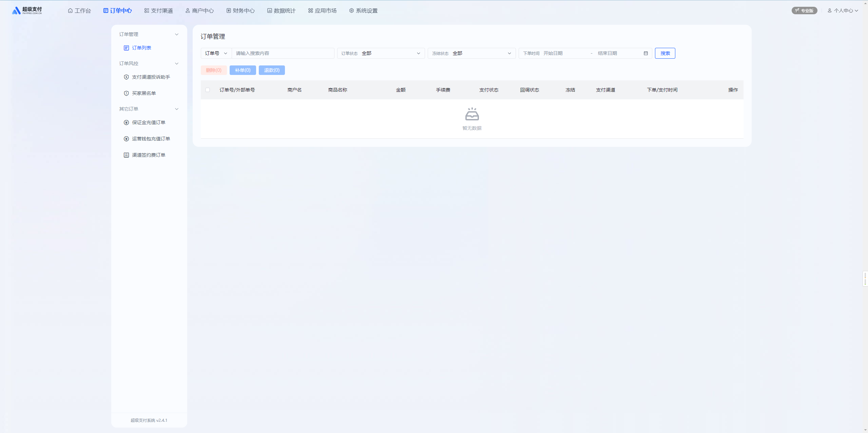Toggle the select-all checkbox in table header
The image size is (868, 433).
pos(208,90)
